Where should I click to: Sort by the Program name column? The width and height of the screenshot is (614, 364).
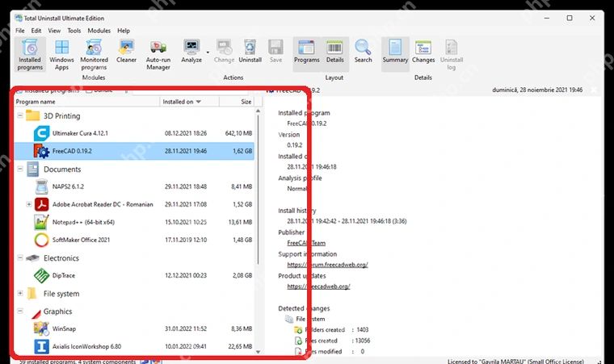point(87,102)
